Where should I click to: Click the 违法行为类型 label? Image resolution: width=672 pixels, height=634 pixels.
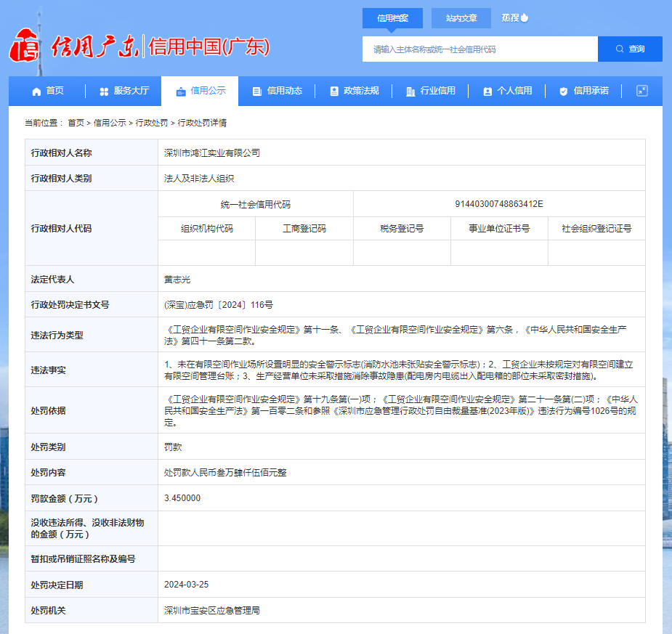coord(57,336)
